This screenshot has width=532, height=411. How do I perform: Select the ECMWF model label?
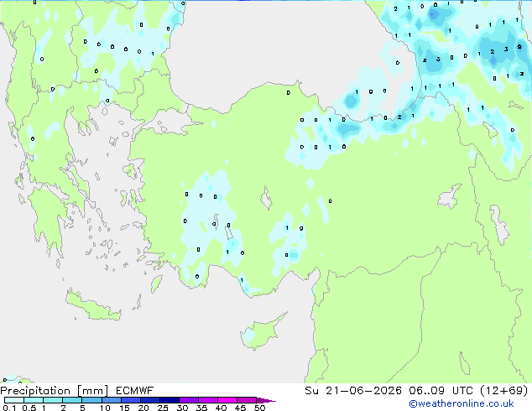pyautogui.click(x=134, y=391)
